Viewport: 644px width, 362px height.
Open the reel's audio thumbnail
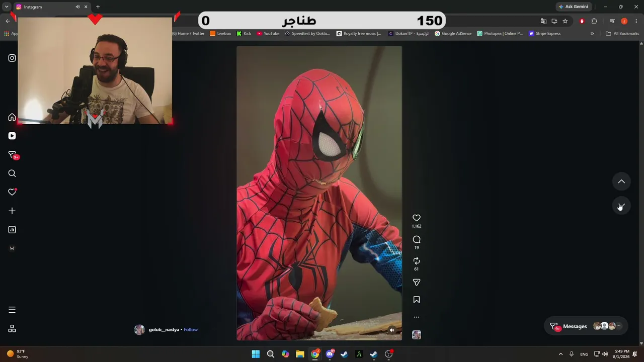(417, 335)
